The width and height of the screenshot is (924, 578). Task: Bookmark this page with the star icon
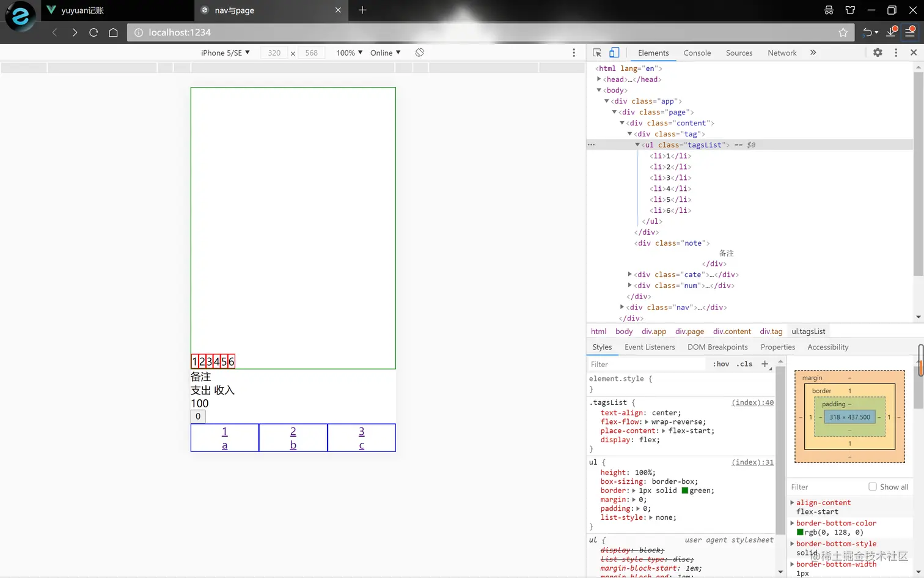pos(843,32)
